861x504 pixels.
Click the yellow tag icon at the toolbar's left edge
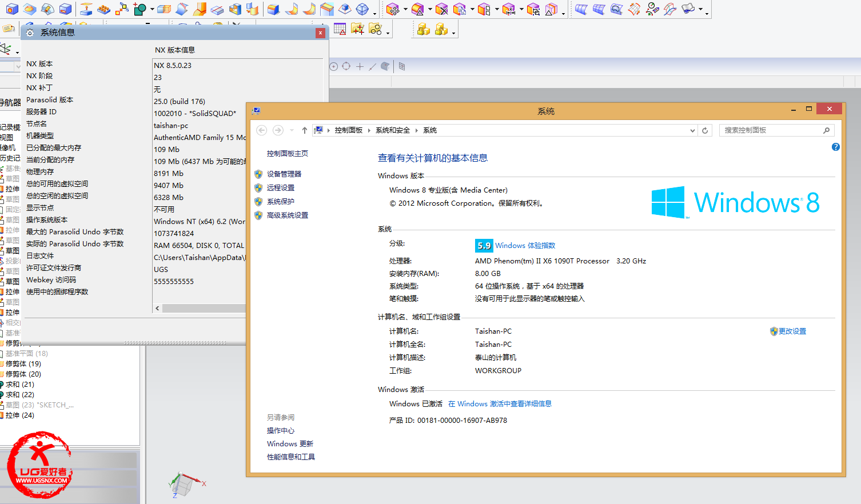pos(8,28)
